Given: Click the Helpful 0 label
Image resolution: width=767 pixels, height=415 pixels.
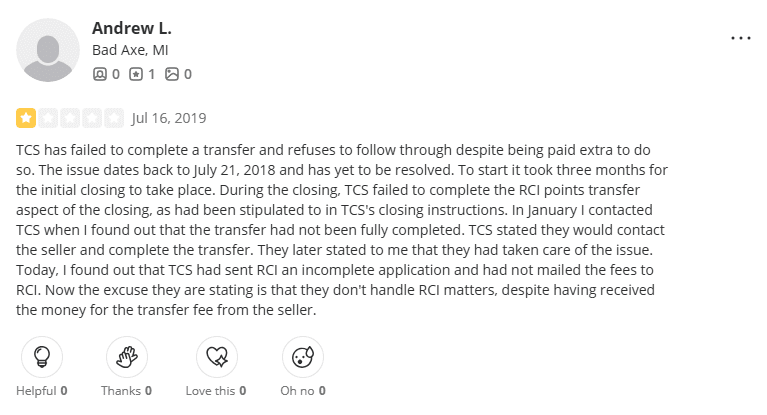Looking at the screenshot, I should coord(42,391).
